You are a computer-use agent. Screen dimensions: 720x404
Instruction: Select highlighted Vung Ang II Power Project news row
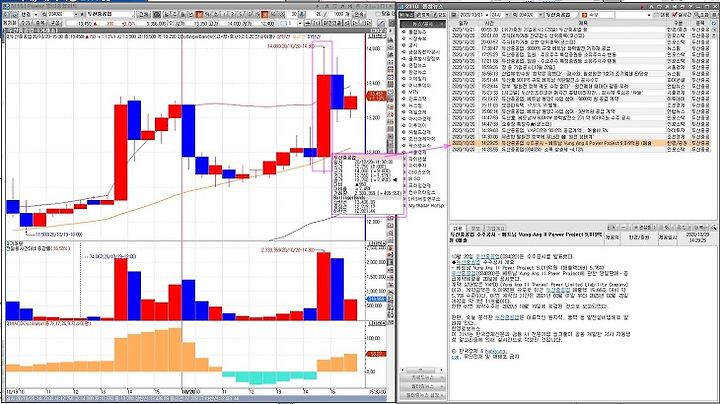pyautogui.click(x=580, y=143)
